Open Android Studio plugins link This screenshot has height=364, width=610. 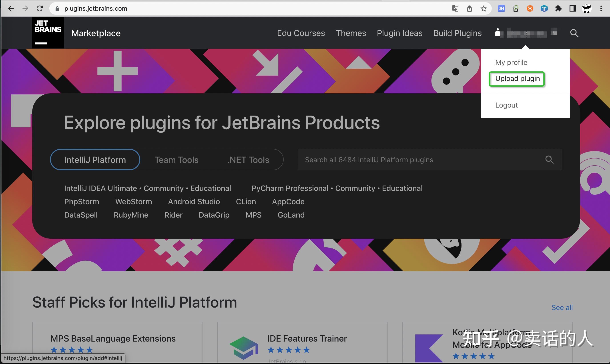pos(194,202)
